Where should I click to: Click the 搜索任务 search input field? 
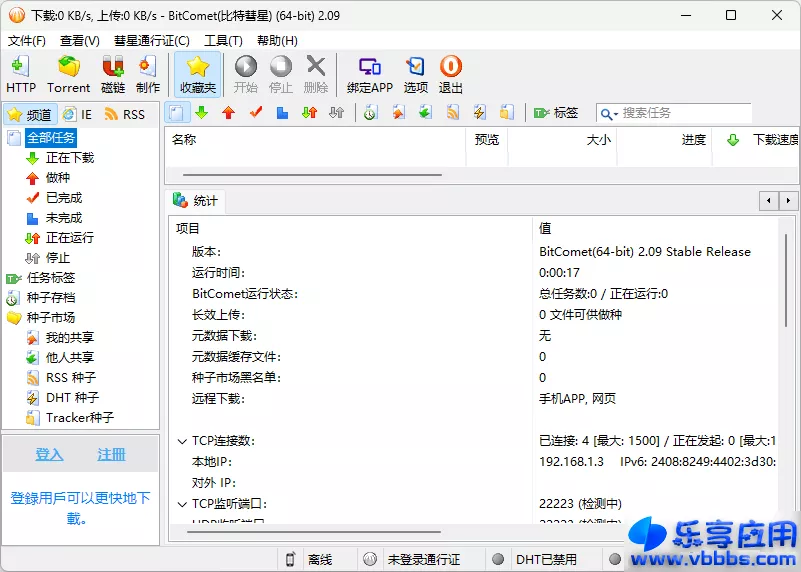tap(700, 113)
